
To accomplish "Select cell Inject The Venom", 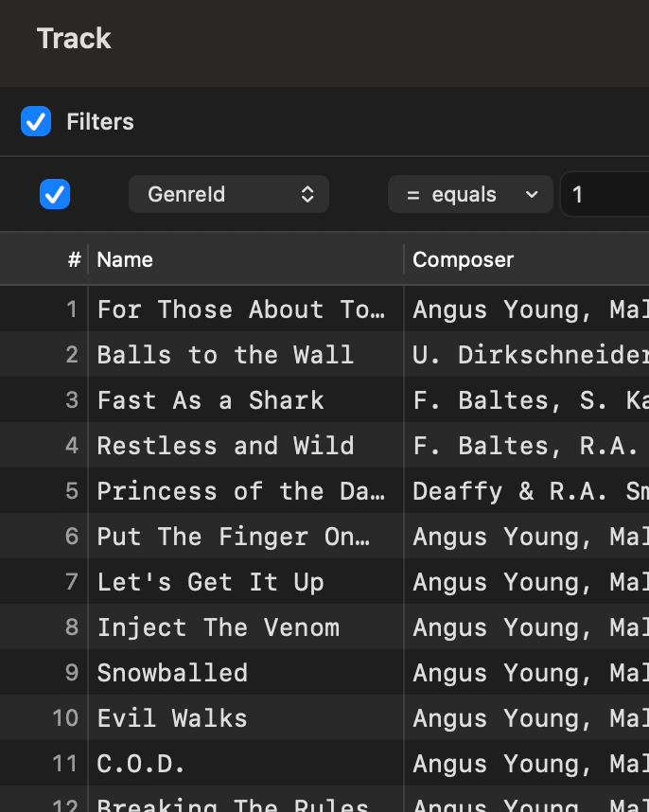I will pyautogui.click(x=246, y=627).
